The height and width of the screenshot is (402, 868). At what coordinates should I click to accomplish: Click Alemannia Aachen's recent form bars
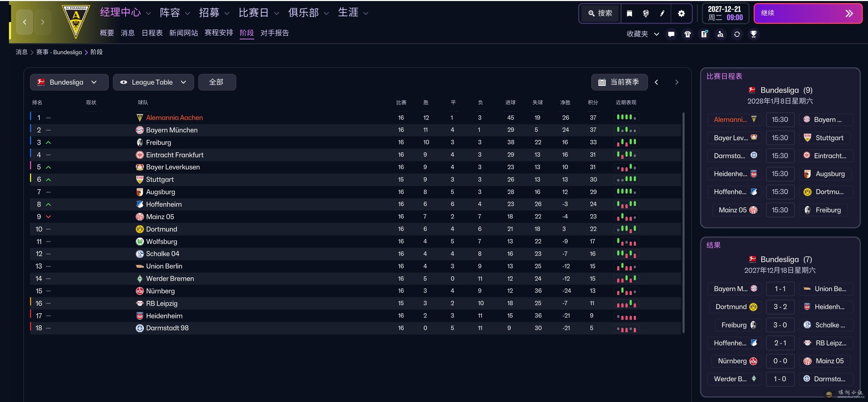(x=626, y=118)
